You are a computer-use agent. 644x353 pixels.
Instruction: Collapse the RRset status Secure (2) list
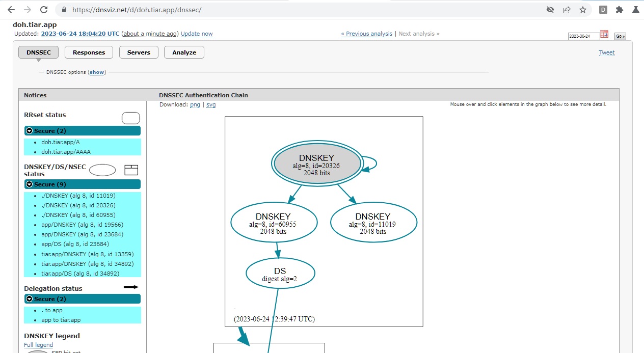click(29, 131)
